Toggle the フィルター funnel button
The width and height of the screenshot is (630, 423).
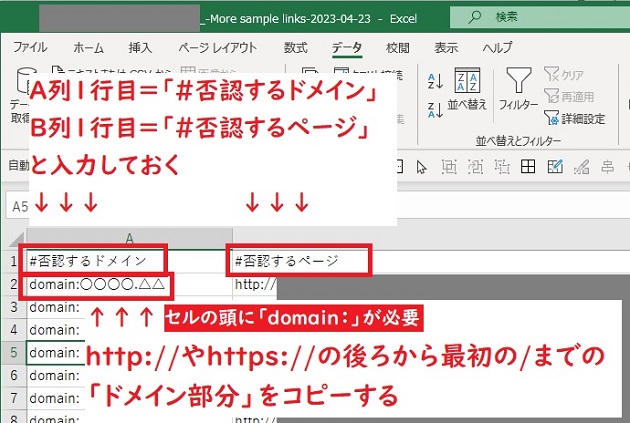(x=518, y=89)
